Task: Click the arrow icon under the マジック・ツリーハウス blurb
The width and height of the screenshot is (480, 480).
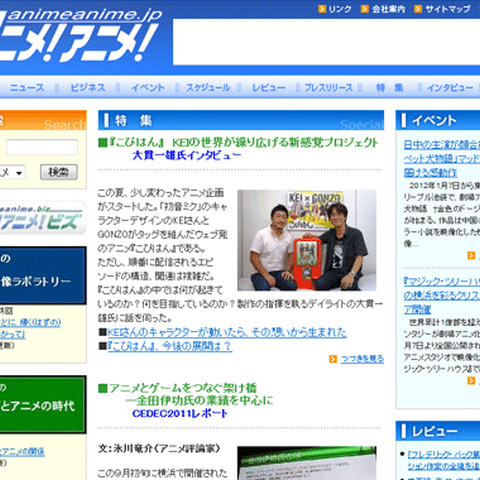Action: (471, 380)
